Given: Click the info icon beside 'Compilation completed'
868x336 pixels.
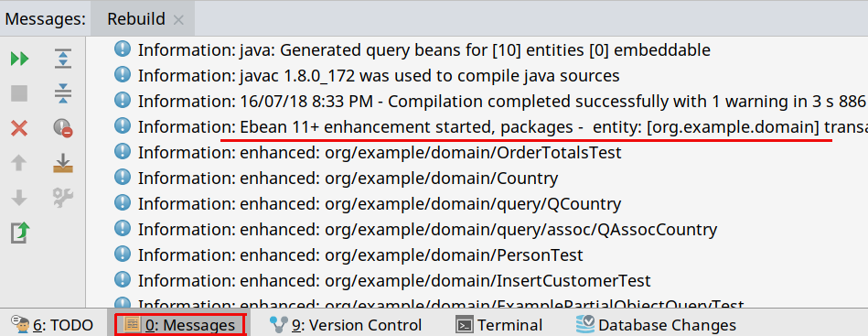Looking at the screenshot, I should pos(122,100).
